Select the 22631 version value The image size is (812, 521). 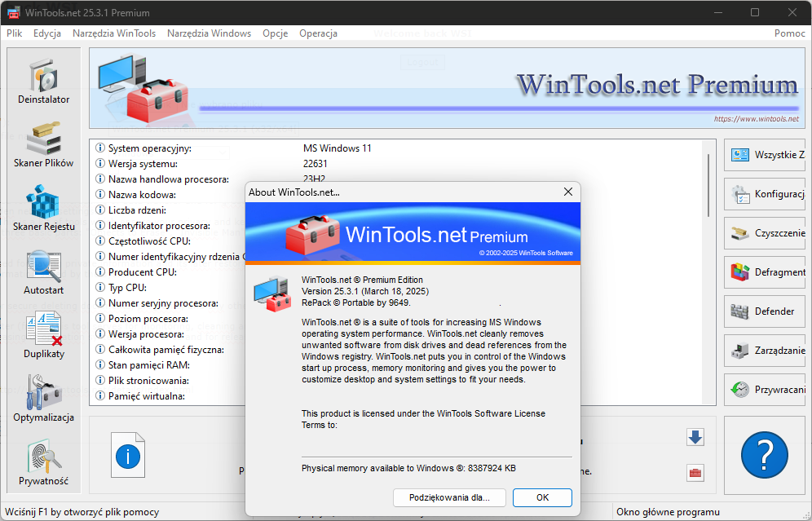(315, 164)
